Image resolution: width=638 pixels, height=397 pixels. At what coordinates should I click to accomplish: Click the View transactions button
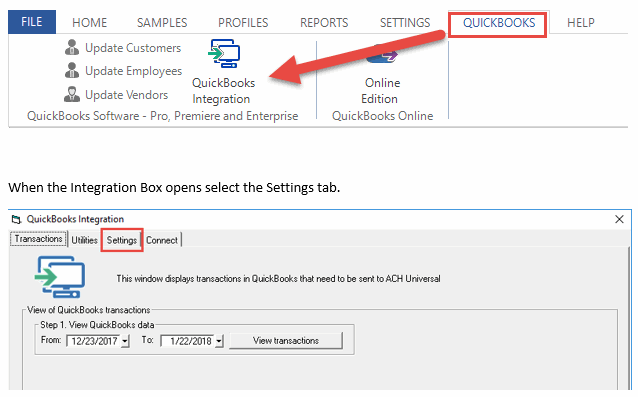pos(286,341)
